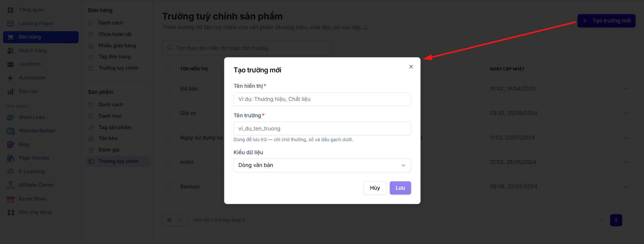Screen dimensions: 644x244
Task: Open Tồn kho in Sản phẩm menu
Action: pos(108,138)
